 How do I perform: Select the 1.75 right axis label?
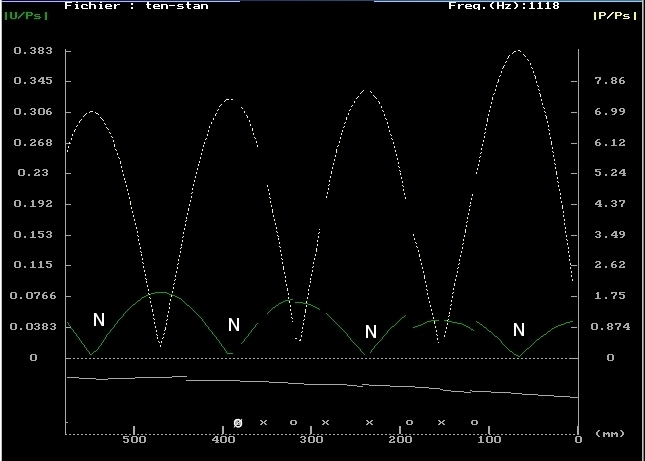tap(610, 296)
